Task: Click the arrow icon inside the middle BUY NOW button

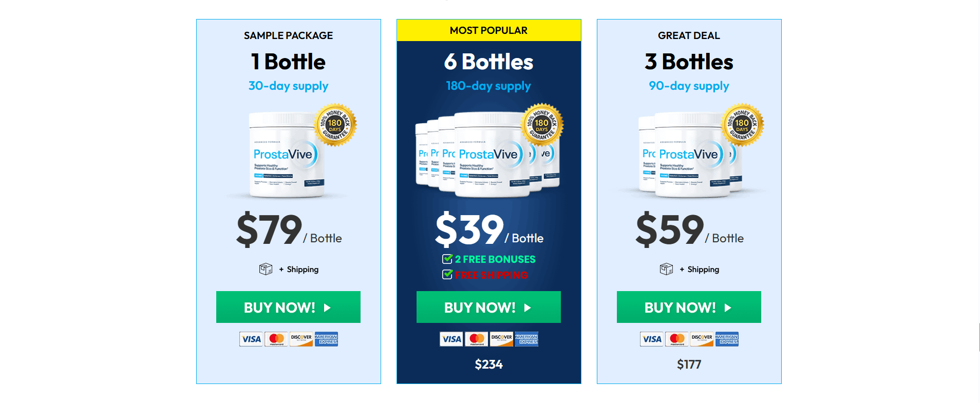Action: click(x=528, y=307)
